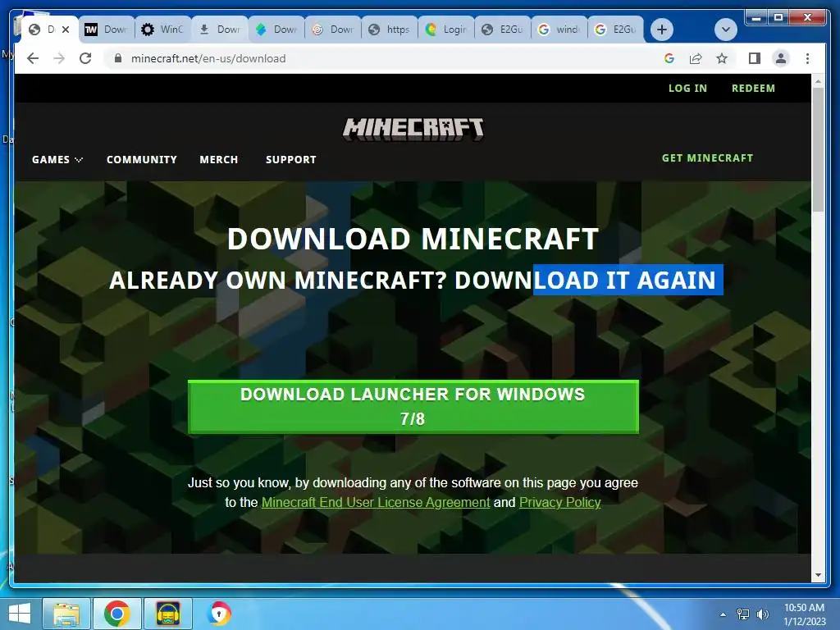Screen dimensions: 840x630
Task: Close the active Minecraft tab
Action: pyautogui.click(x=66, y=30)
